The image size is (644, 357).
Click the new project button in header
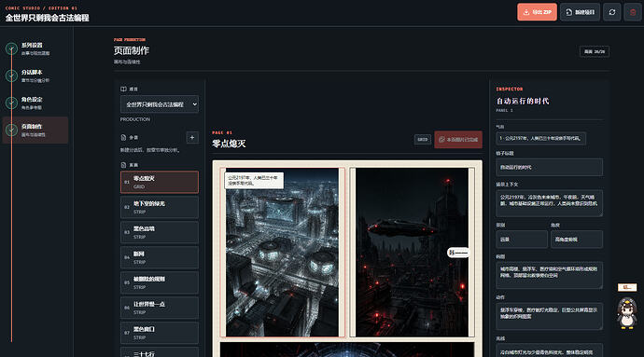580,12
